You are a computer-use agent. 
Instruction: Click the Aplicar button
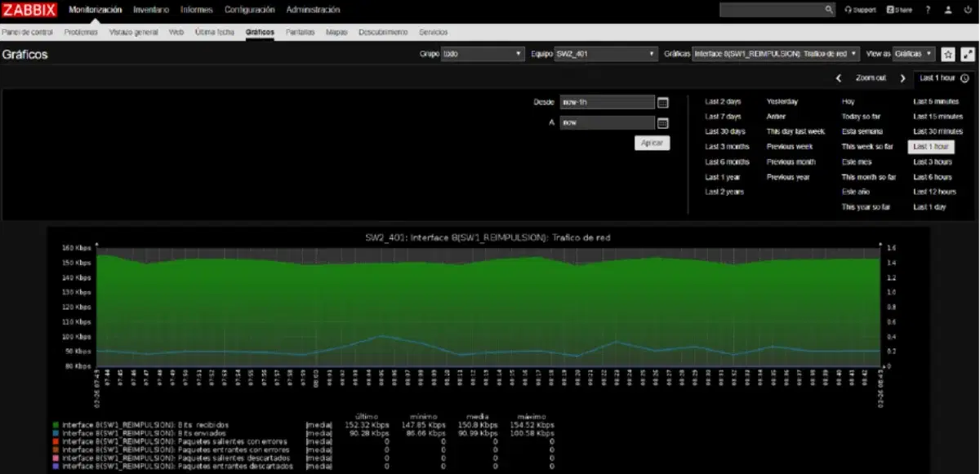pos(652,143)
